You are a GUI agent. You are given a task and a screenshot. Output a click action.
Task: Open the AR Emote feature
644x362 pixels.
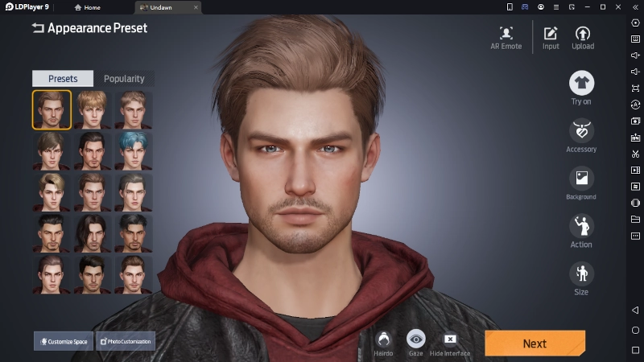(x=506, y=38)
